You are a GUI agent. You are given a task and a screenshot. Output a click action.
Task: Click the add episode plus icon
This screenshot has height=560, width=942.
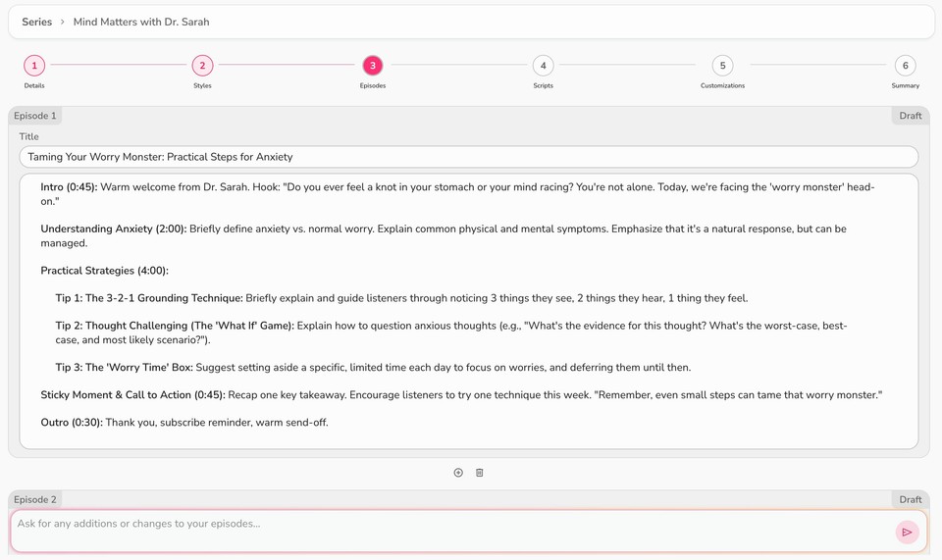pyautogui.click(x=458, y=473)
